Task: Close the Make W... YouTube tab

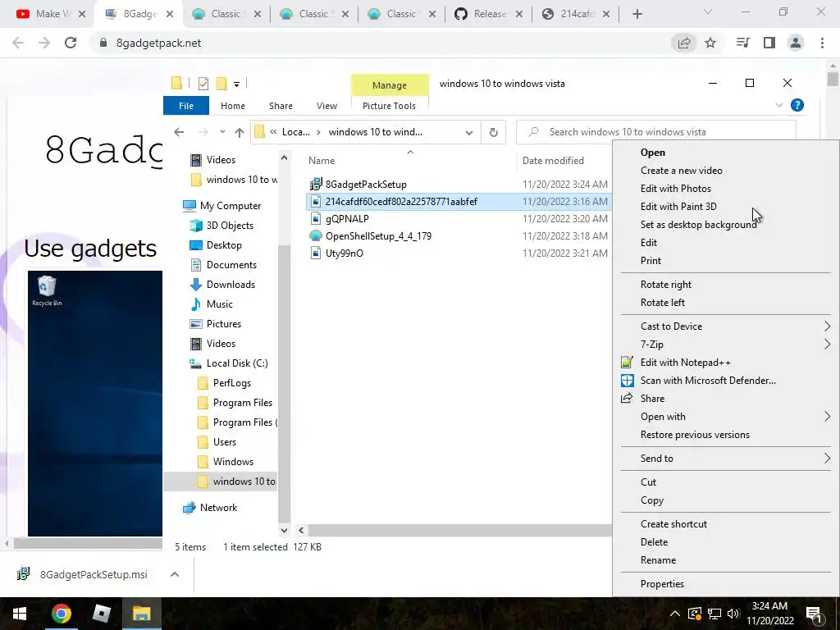Action: [82, 14]
